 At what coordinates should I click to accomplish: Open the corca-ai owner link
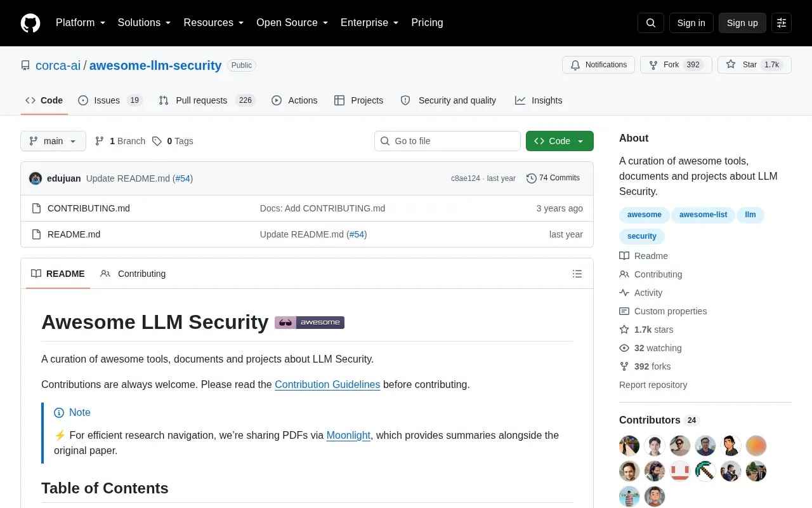(x=58, y=65)
